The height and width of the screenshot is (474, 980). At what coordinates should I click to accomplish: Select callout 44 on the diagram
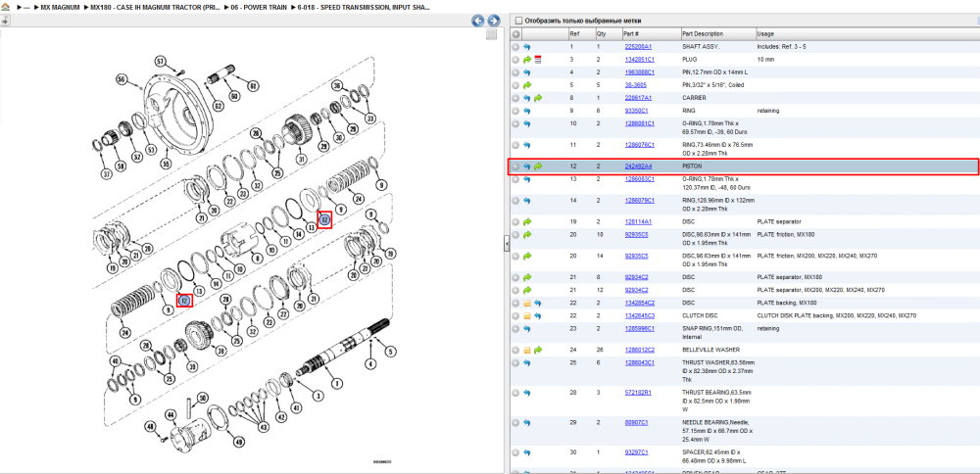(x=171, y=414)
